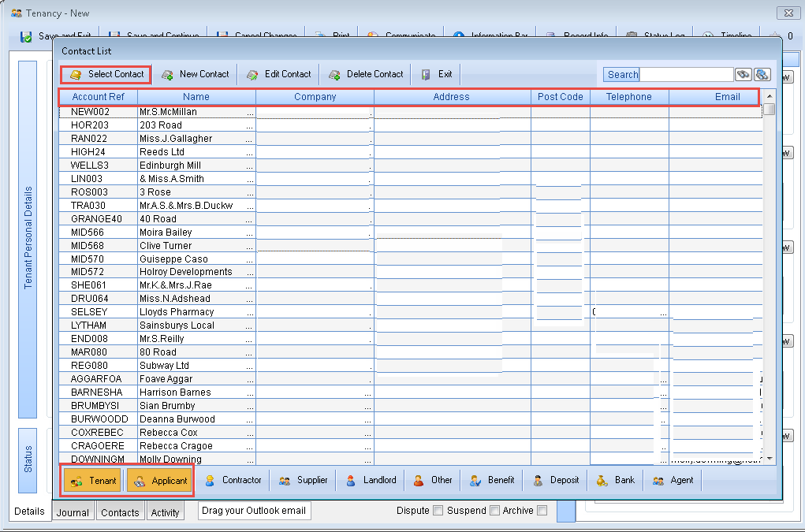
Task: Sort by the Name column header
Action: coord(196,97)
